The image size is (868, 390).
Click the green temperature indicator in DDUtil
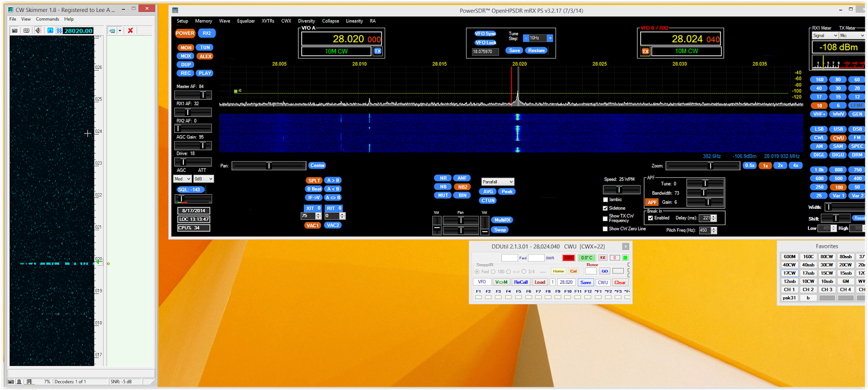(x=586, y=258)
